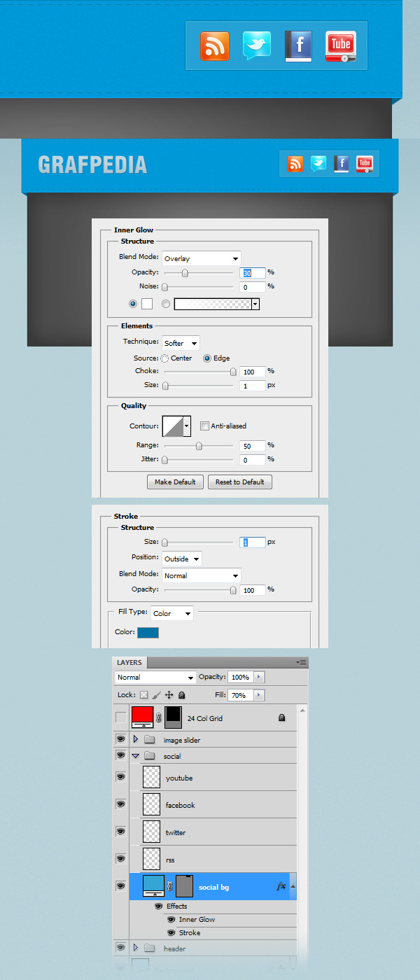Select the Center source radio button
Screen dimensions: 420x980
[165, 358]
